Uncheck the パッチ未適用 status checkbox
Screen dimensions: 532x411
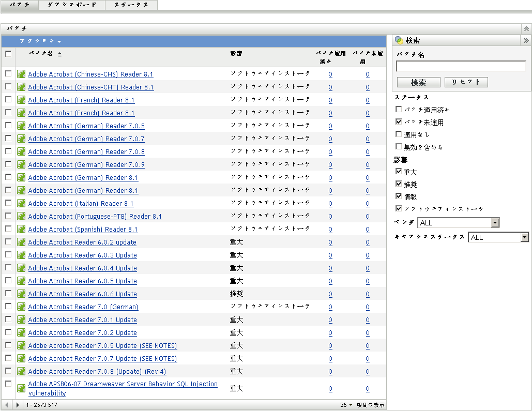(x=399, y=121)
